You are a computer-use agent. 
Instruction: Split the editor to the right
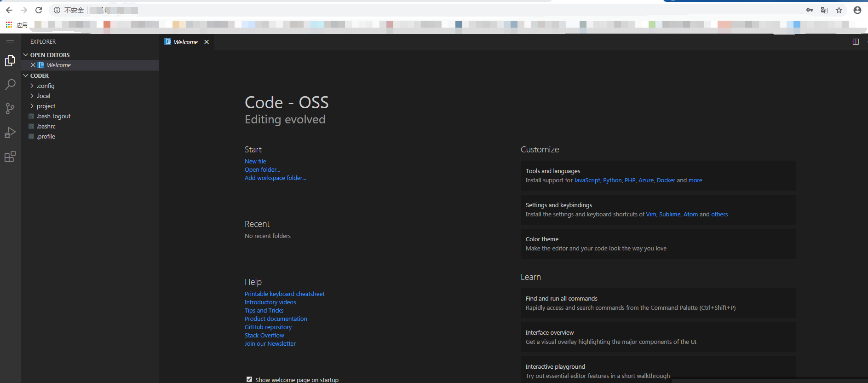pos(856,42)
